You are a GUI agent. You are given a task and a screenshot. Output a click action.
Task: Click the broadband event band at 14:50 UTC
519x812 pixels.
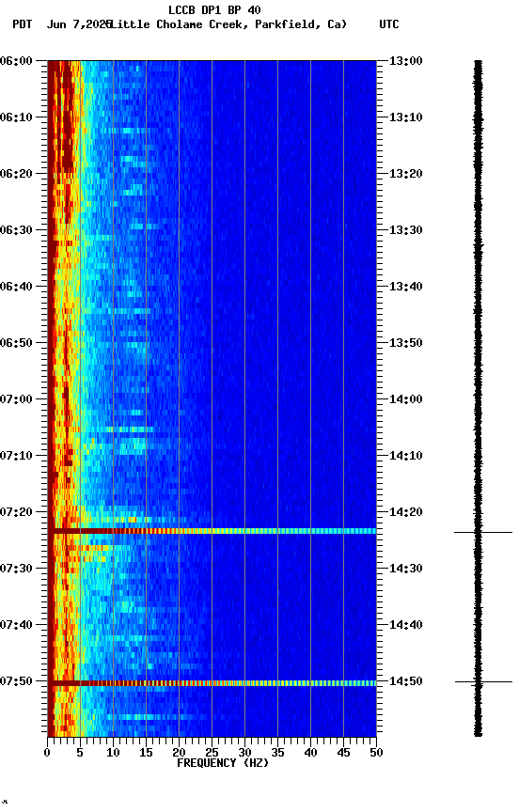pos(212,683)
